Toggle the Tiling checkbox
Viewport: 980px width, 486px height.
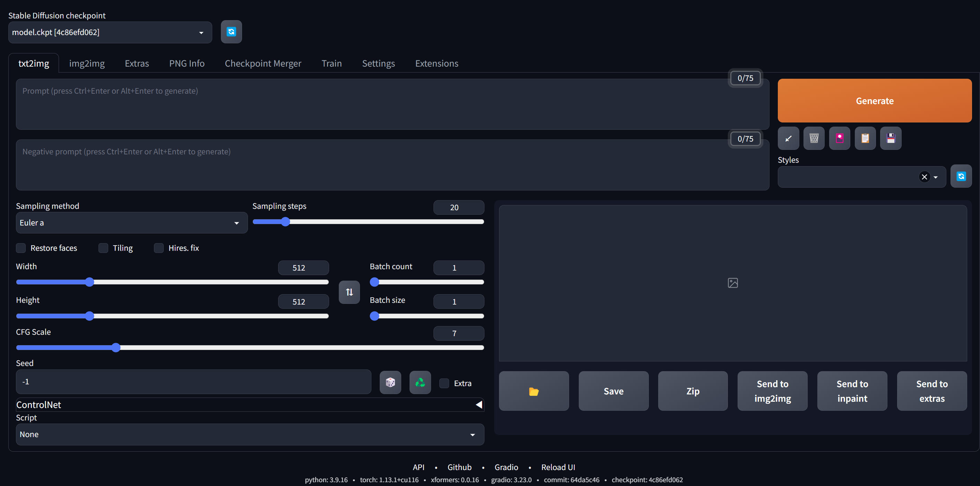point(103,248)
